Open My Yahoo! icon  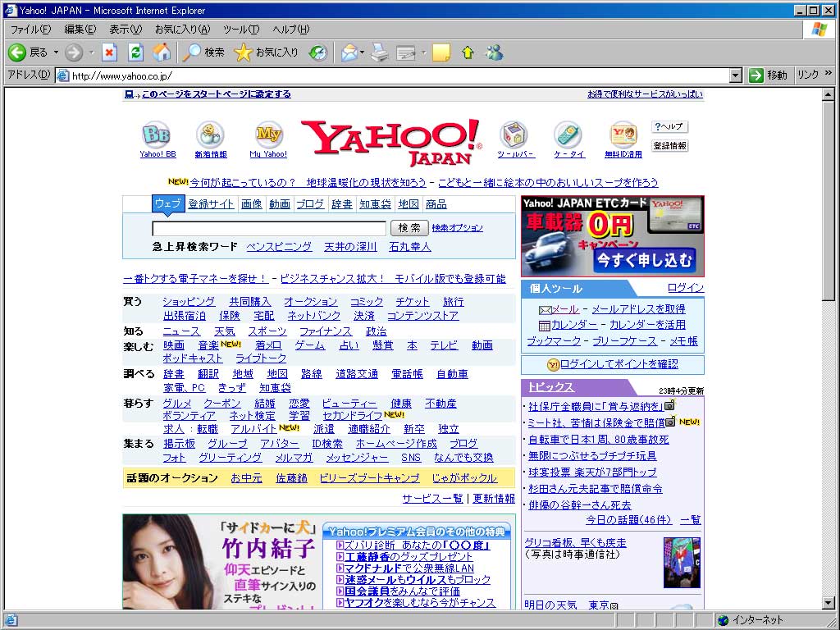[x=268, y=134]
